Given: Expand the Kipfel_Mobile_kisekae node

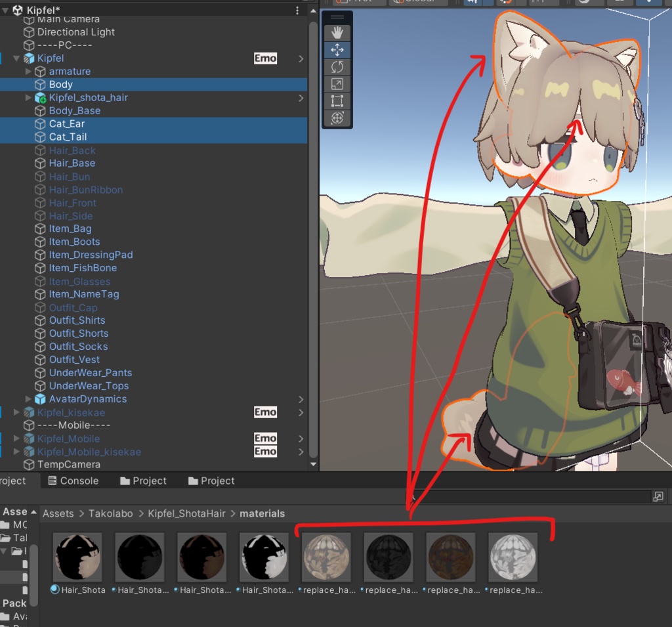Looking at the screenshot, I should (16, 452).
